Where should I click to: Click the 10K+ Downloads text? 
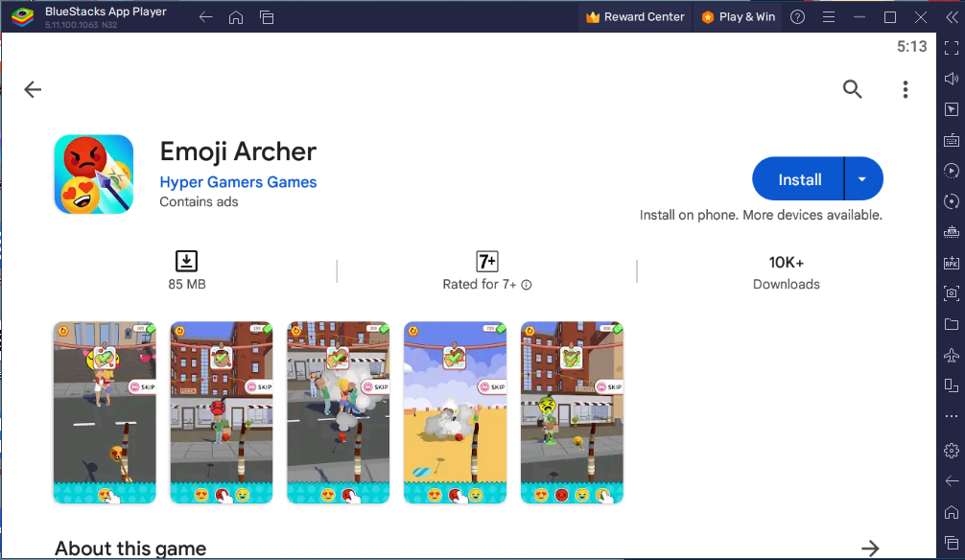point(786,272)
